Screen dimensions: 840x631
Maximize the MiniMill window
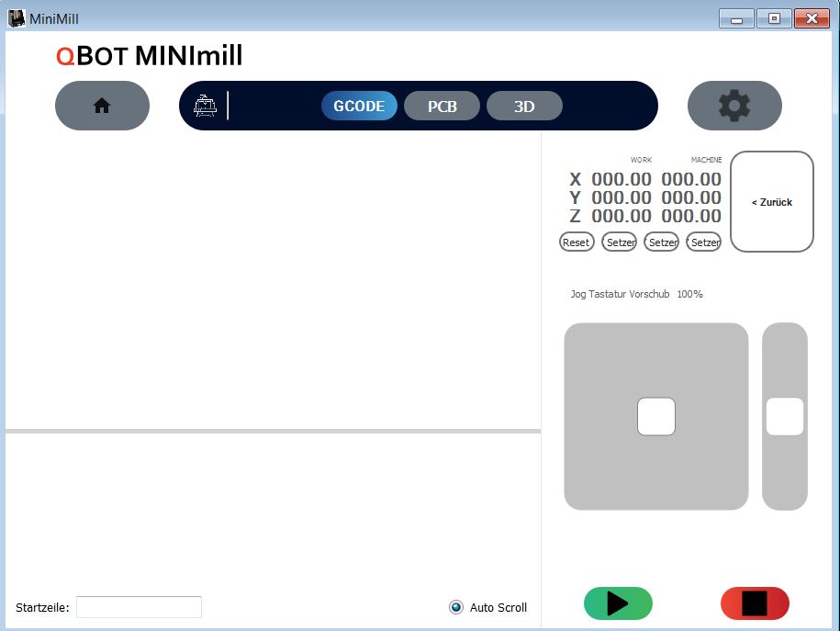774,18
